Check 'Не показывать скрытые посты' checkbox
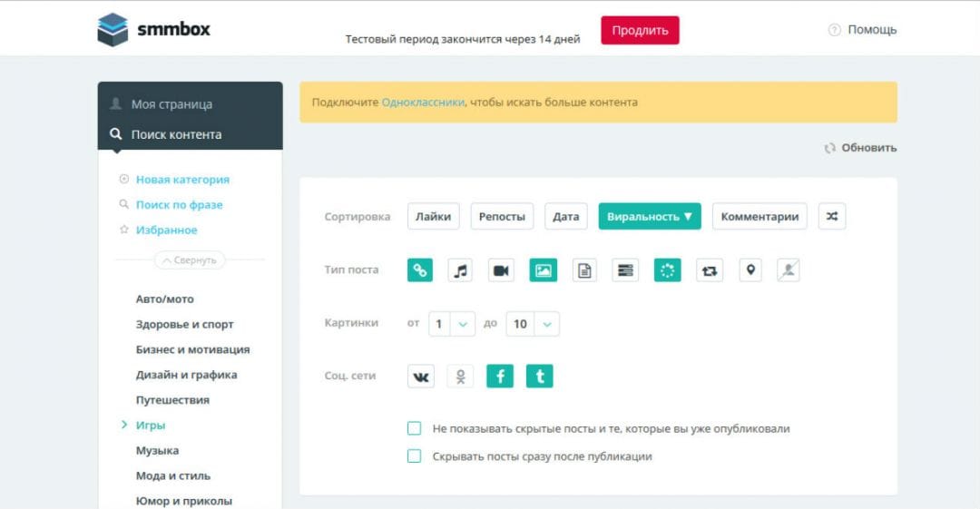The height and width of the screenshot is (509, 980). pos(414,428)
